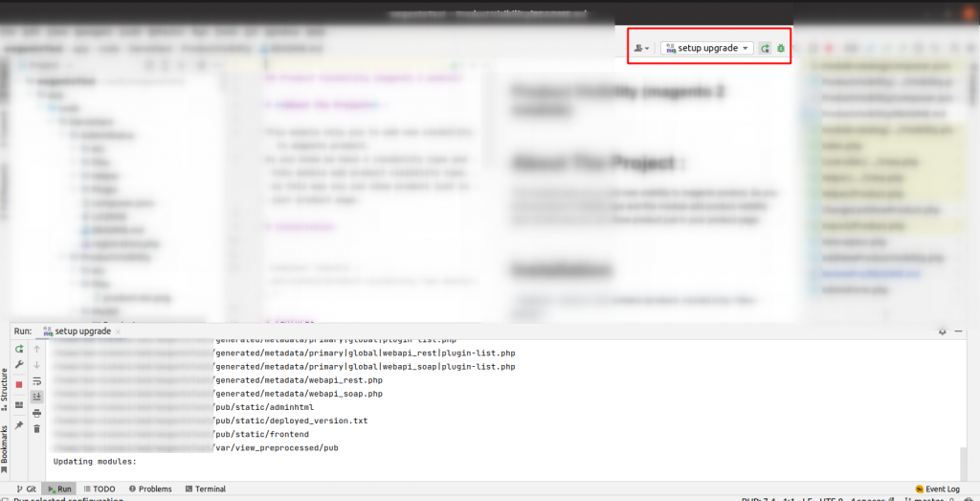
Task: Switch to the Run tool window tab
Action: [x=59, y=490]
